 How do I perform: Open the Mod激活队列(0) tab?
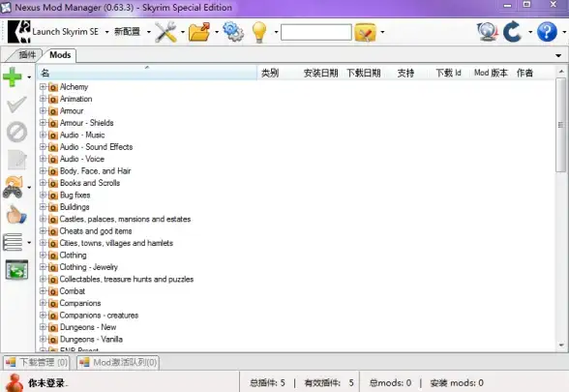(x=118, y=362)
